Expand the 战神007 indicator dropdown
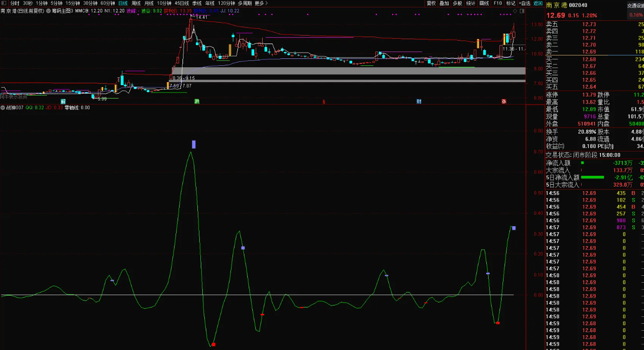Image resolution: width=644 pixels, height=350 pixels. tap(3, 107)
